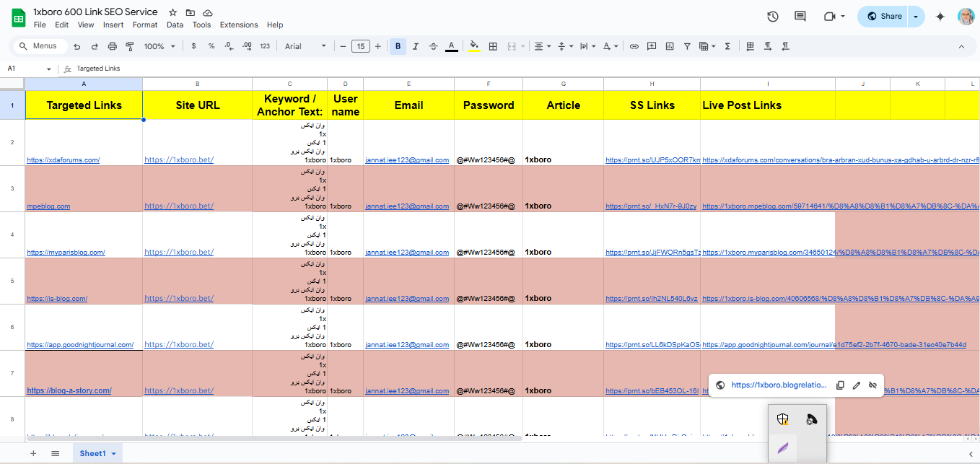This screenshot has height=464, width=980.
Task: Click the Create a filter funnel icon
Action: (x=687, y=46)
